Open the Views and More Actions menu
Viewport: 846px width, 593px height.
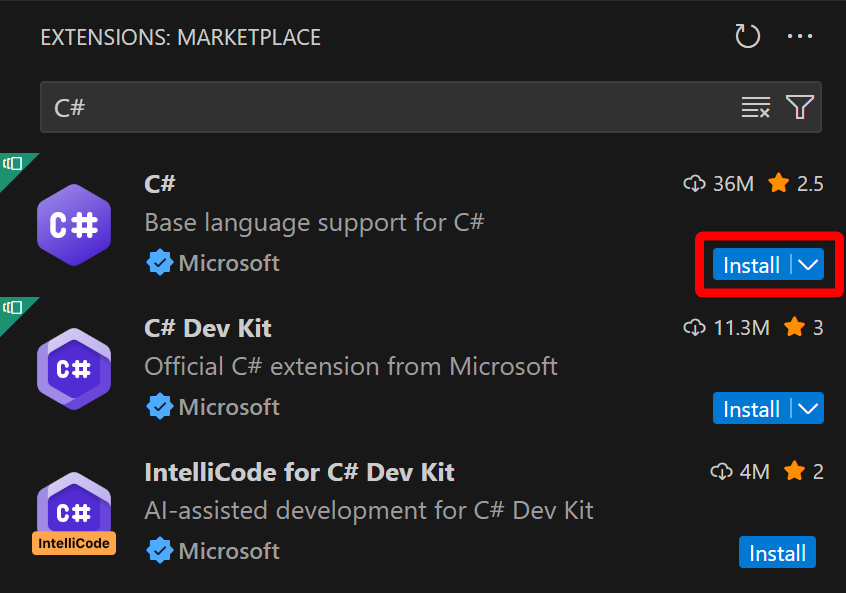coord(800,37)
